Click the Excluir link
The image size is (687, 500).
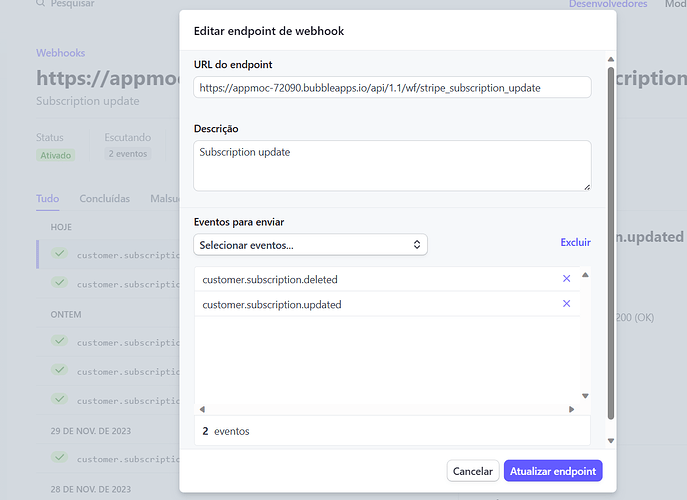tap(575, 242)
